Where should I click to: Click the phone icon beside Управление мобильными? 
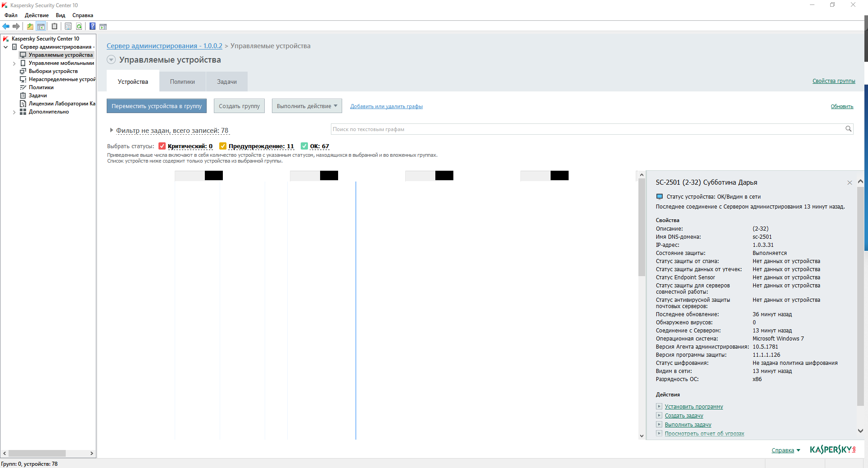coord(23,63)
